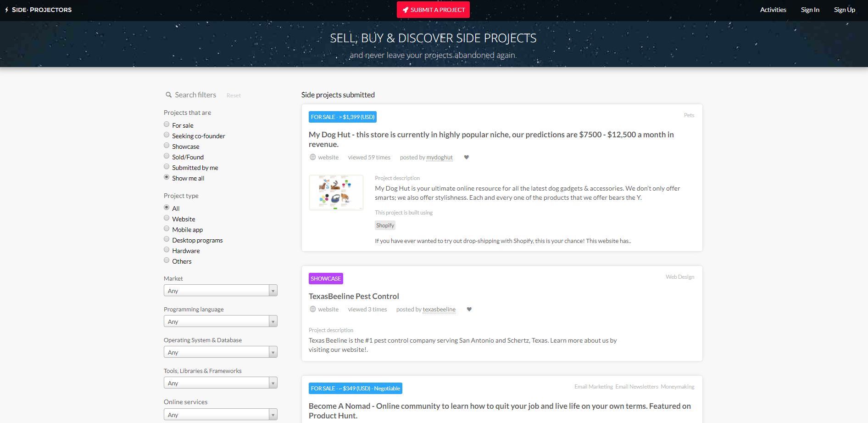Select the For sale radio button

167,124
